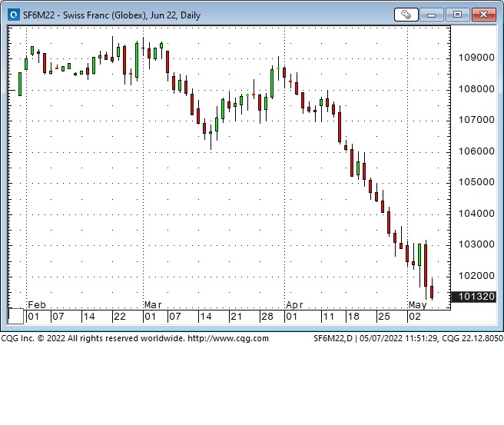Image resolution: width=504 pixels, height=425 pixels.
Task: Click the May month label on time axis
Action: point(417,304)
